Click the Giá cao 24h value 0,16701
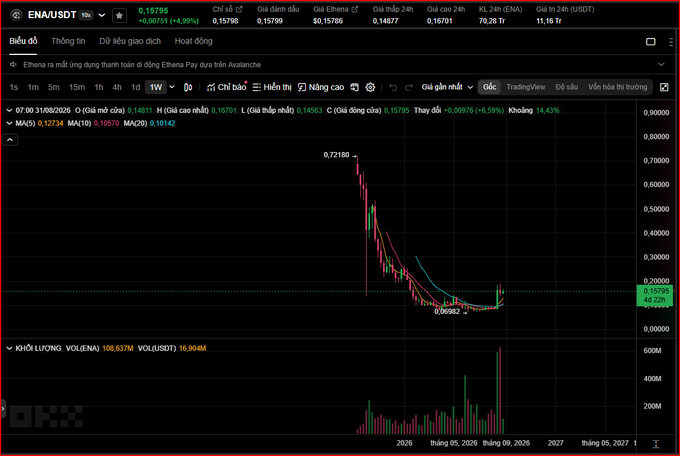Screen dimensions: 680x456 439,21
